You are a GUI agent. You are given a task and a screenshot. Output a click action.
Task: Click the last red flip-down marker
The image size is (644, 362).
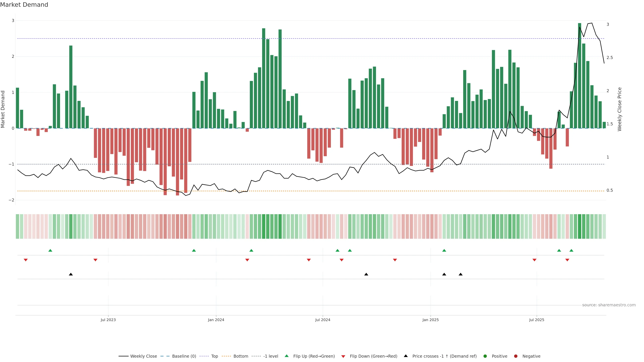click(567, 260)
